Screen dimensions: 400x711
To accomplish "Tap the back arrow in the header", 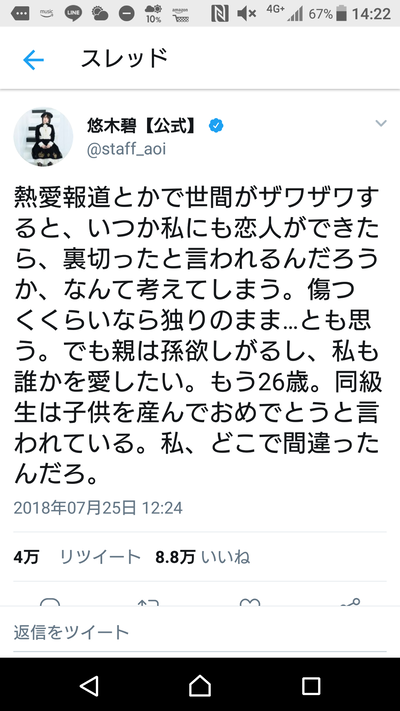I will coord(33,60).
